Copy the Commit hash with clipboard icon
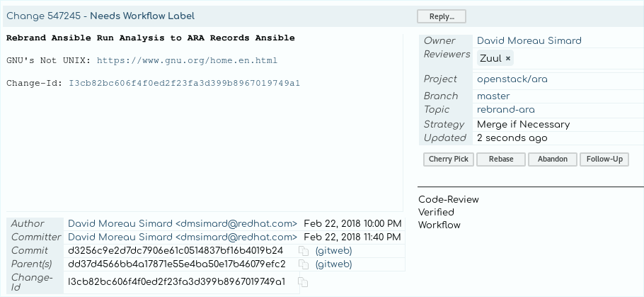 point(304,251)
